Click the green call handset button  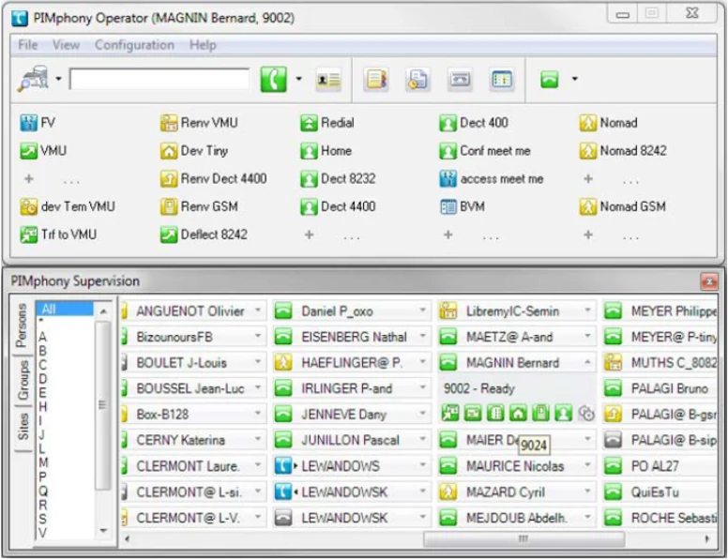tap(273, 79)
